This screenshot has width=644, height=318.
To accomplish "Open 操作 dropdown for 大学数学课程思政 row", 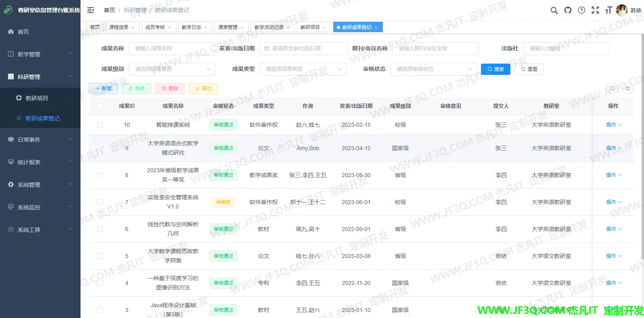I will point(614,256).
